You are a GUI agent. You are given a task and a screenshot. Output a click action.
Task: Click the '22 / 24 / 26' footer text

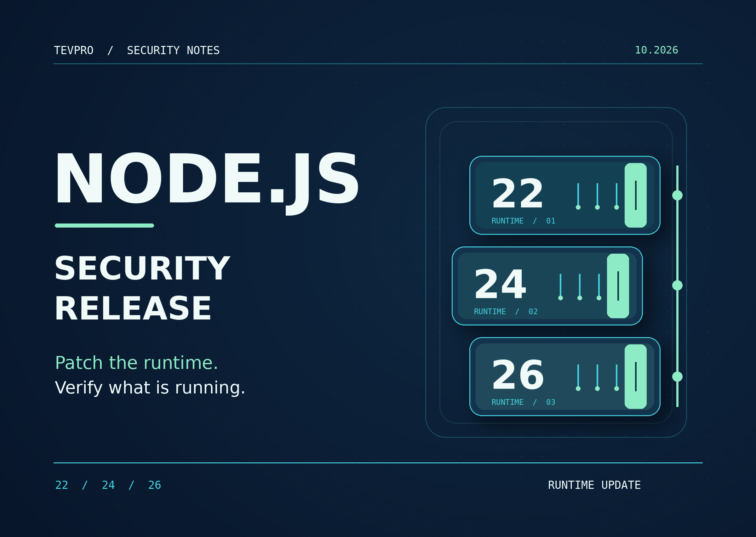tap(108, 485)
